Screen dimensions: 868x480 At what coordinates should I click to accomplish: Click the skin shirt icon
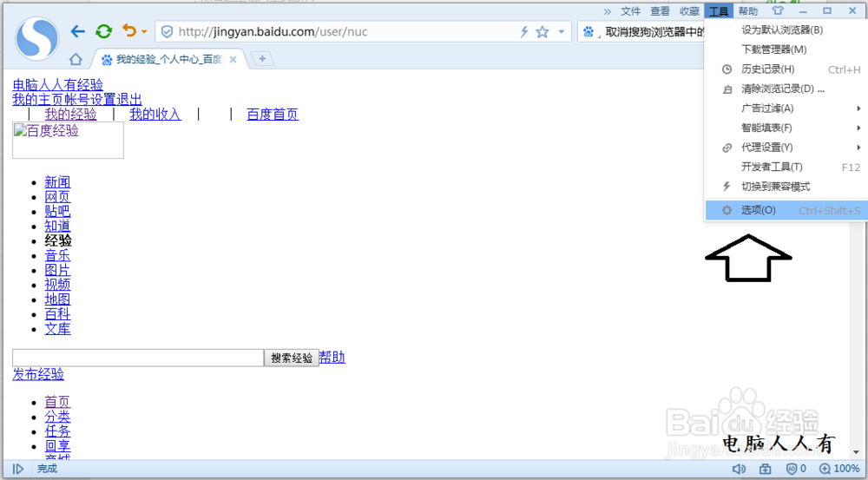pyautogui.click(x=778, y=10)
